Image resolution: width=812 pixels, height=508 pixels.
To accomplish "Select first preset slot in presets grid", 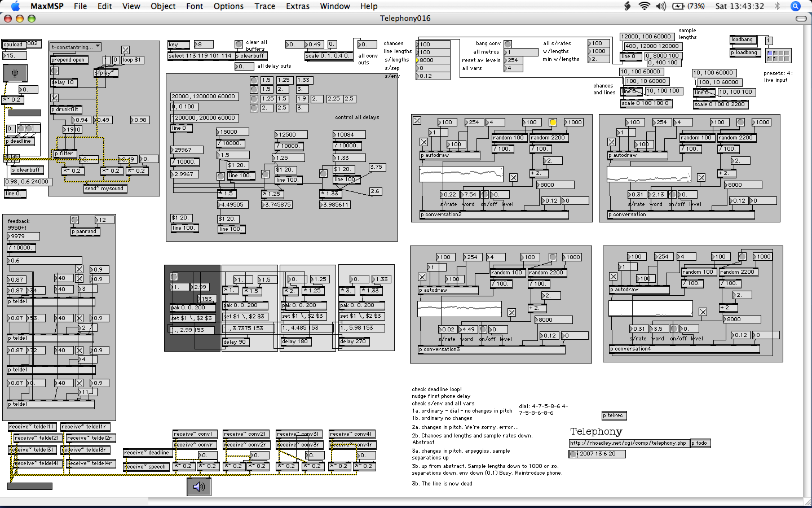I will pos(770,53).
